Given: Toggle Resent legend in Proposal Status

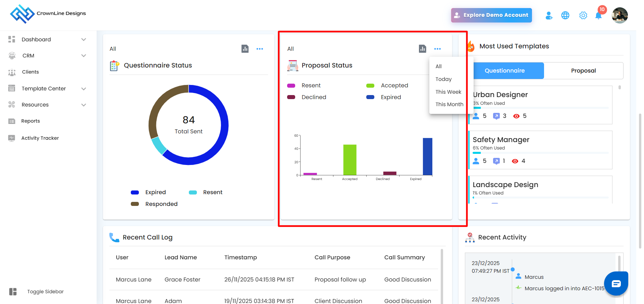Looking at the screenshot, I should (304, 85).
